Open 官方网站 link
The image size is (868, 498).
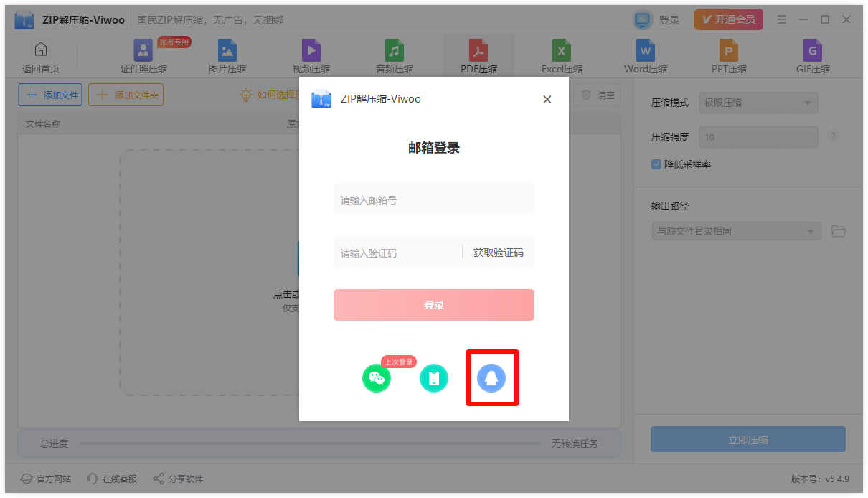point(45,479)
